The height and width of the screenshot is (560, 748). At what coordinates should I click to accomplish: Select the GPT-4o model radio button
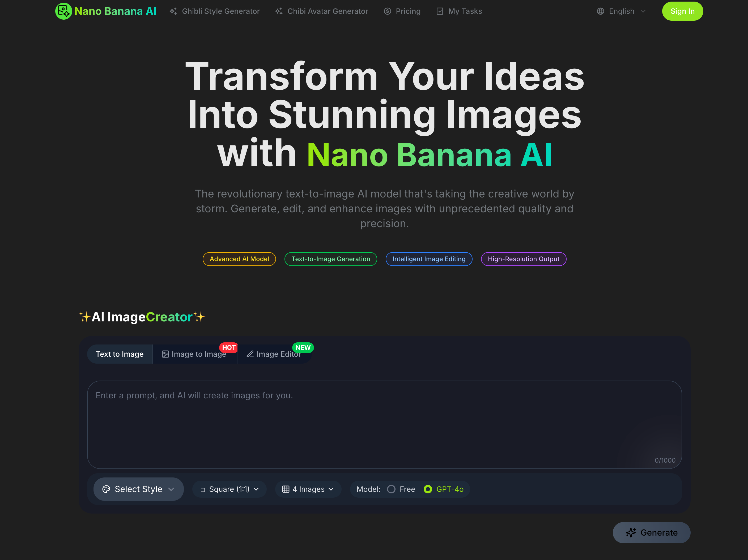(x=428, y=489)
